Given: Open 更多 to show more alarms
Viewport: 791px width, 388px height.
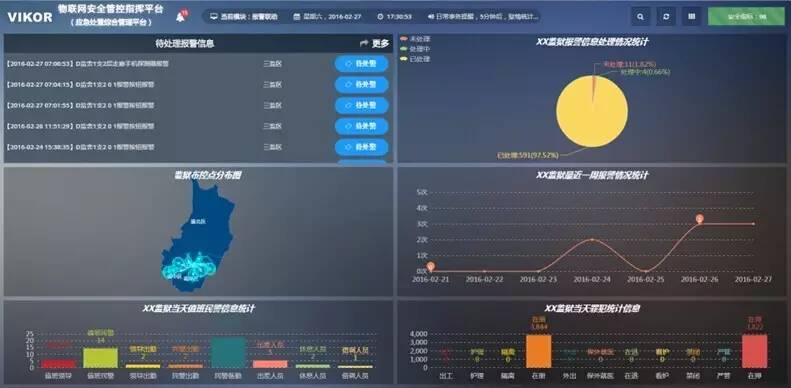Looking at the screenshot, I should click(375, 43).
